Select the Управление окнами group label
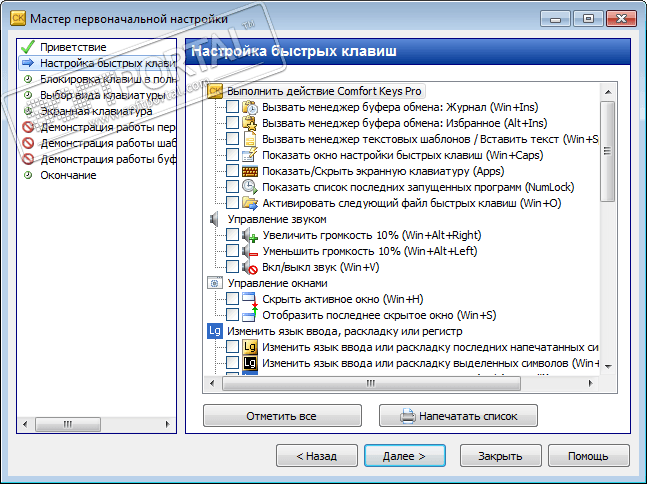This screenshot has height=484, width=647. (x=278, y=283)
